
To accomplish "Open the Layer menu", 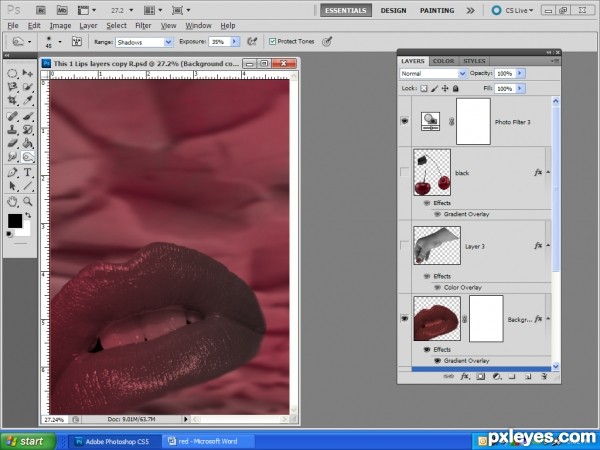I will click(x=88, y=26).
